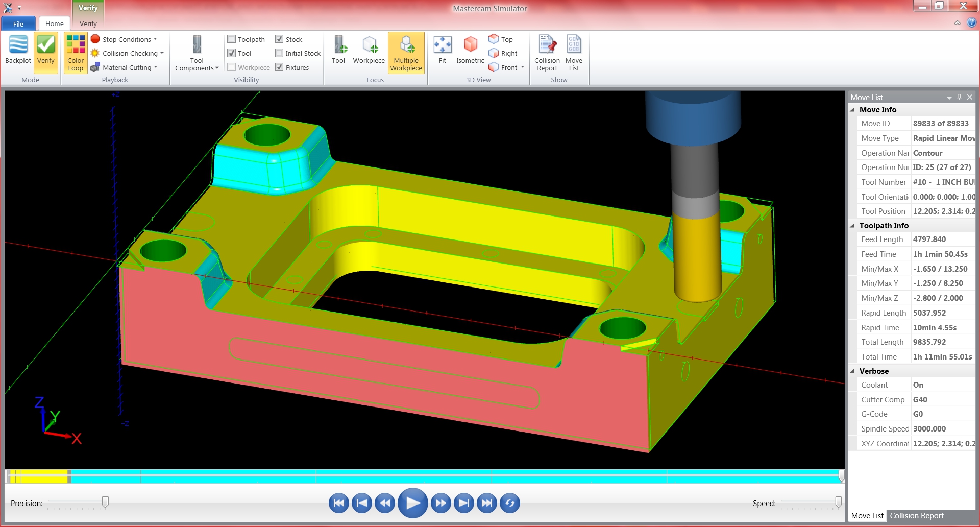Click the Mastercam application icon
This screenshot has height=527, width=980.
pos(8,8)
